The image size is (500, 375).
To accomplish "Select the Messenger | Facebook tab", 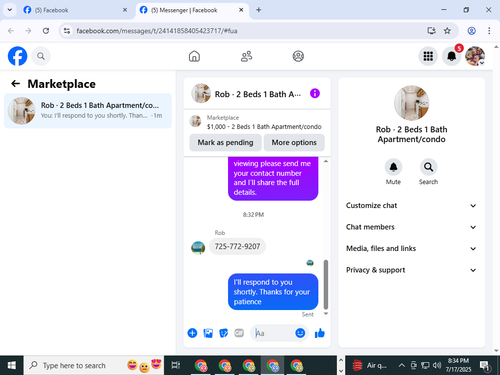I will coord(192,10).
